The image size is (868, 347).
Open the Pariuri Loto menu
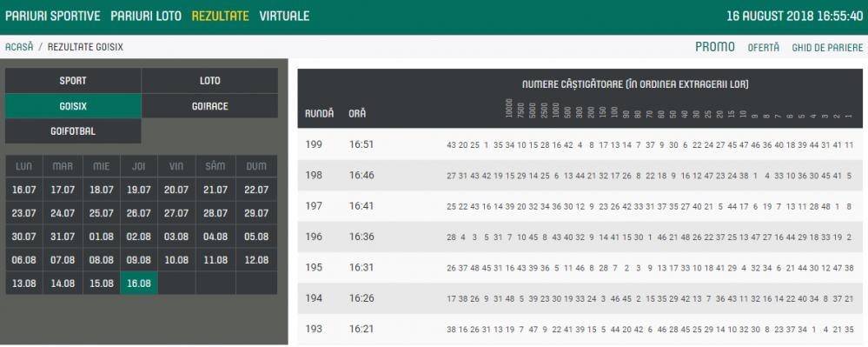(146, 16)
